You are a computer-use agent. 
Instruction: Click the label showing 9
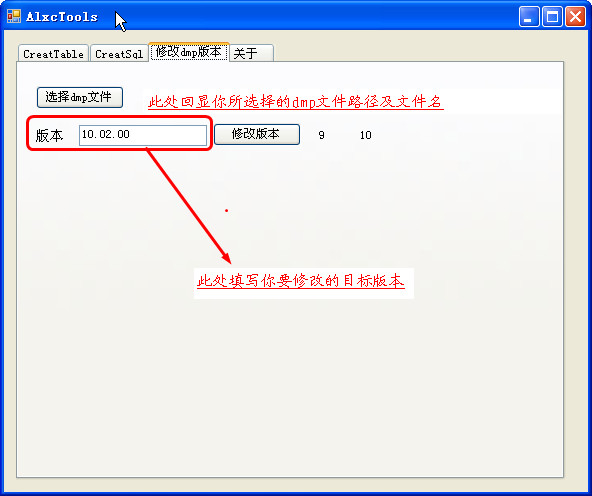tap(321, 135)
